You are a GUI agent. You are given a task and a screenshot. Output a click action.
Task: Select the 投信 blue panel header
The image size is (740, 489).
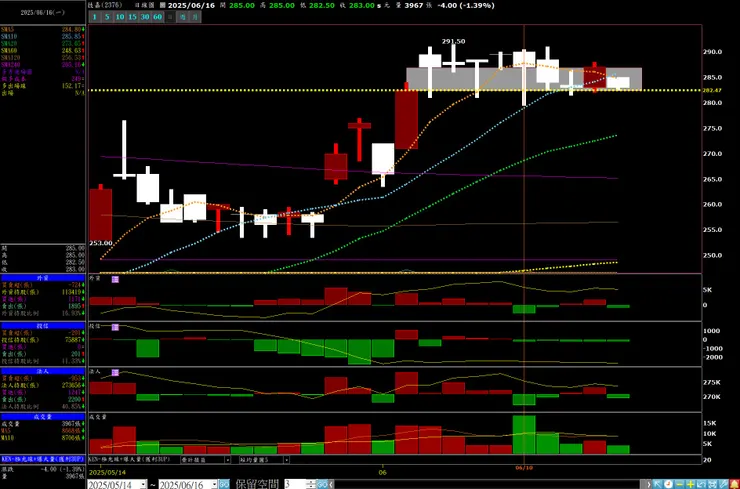42,326
